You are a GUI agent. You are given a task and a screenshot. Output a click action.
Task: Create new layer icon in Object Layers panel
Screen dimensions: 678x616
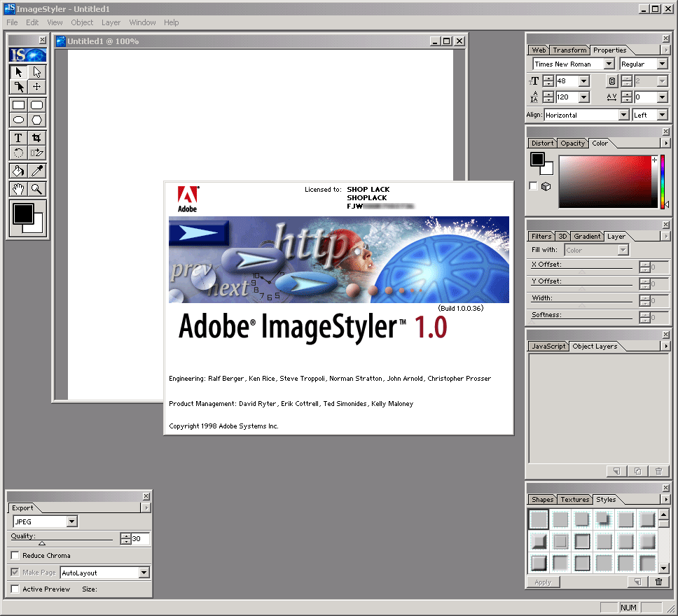pyautogui.click(x=617, y=471)
